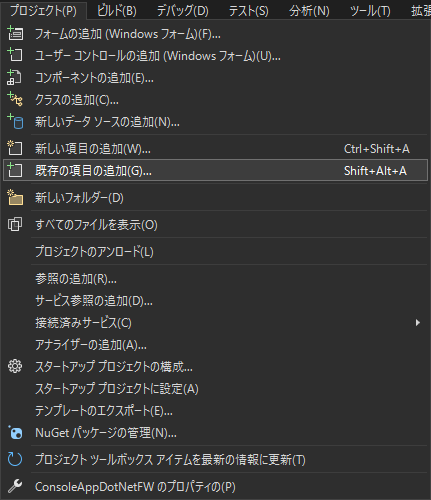Click the New Folder icon
The width and height of the screenshot is (431, 500).
(x=15, y=197)
